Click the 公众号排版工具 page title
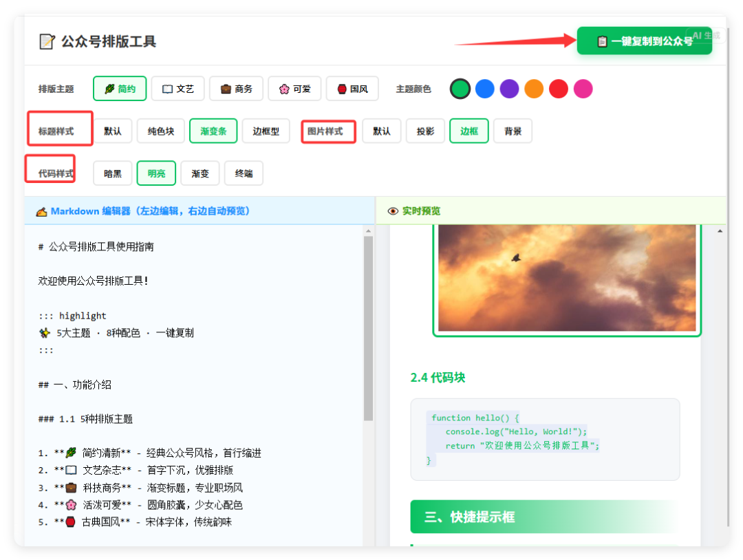Image resolution: width=743 pixels, height=560 pixels. [109, 41]
